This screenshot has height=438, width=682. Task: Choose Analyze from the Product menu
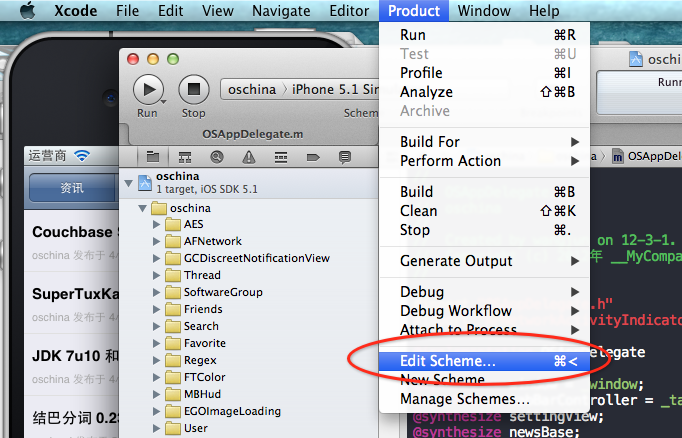pos(484,92)
